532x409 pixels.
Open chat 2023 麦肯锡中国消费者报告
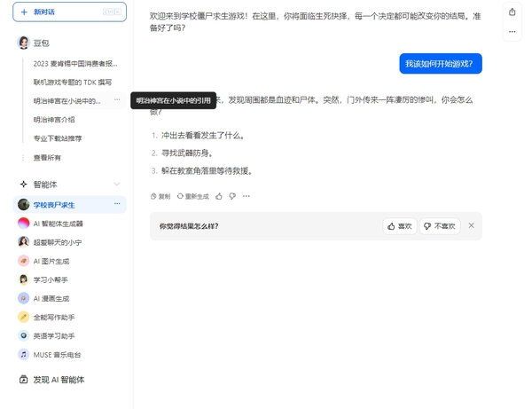click(x=74, y=64)
